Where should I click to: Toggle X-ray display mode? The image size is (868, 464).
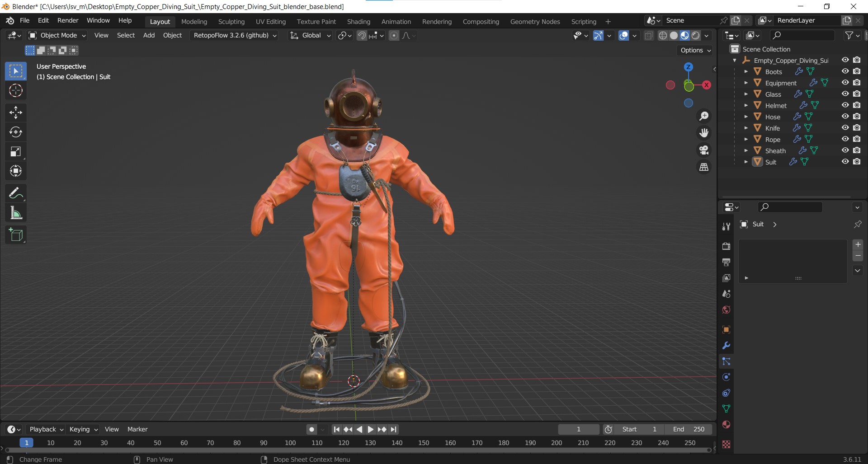click(649, 35)
